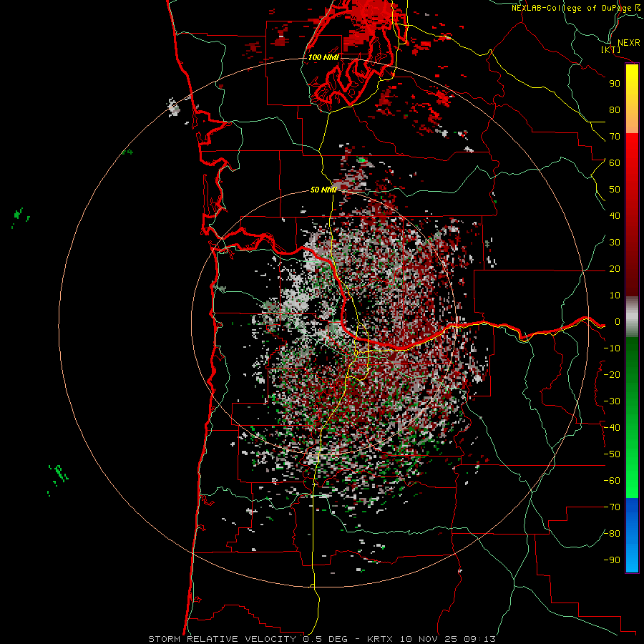Select the -40 value on the scale
Screen dimensions: 644x644
[612, 428]
